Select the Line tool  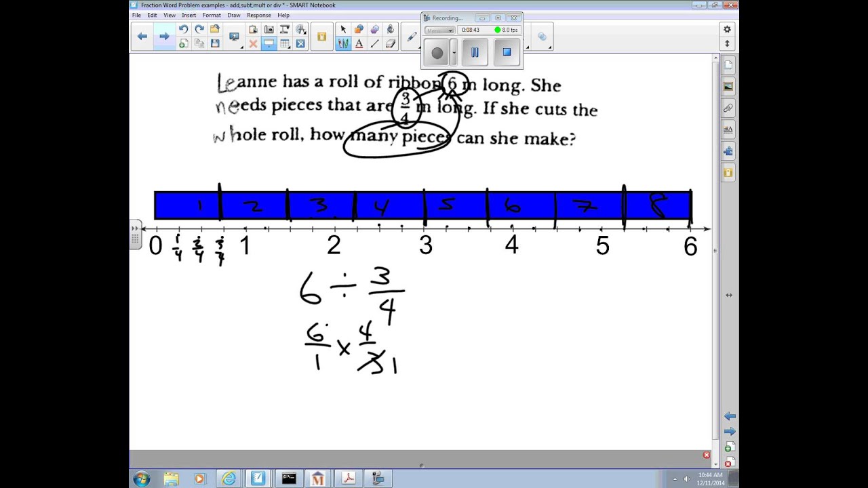(x=374, y=43)
